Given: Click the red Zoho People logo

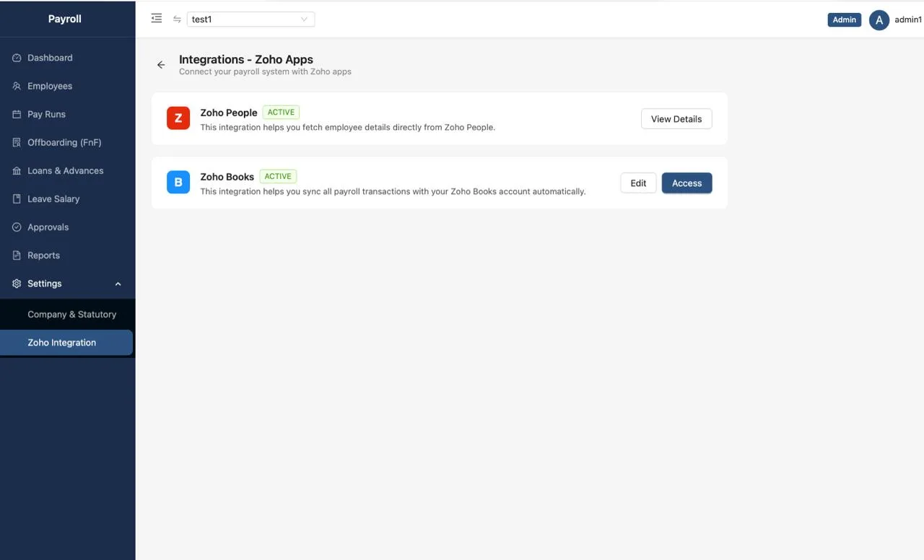Looking at the screenshot, I should [178, 118].
